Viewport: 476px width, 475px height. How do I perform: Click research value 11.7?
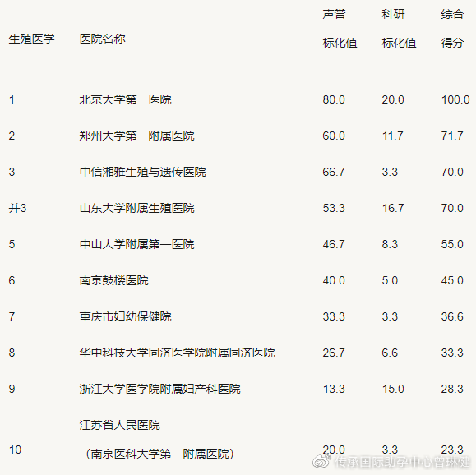[392, 136]
